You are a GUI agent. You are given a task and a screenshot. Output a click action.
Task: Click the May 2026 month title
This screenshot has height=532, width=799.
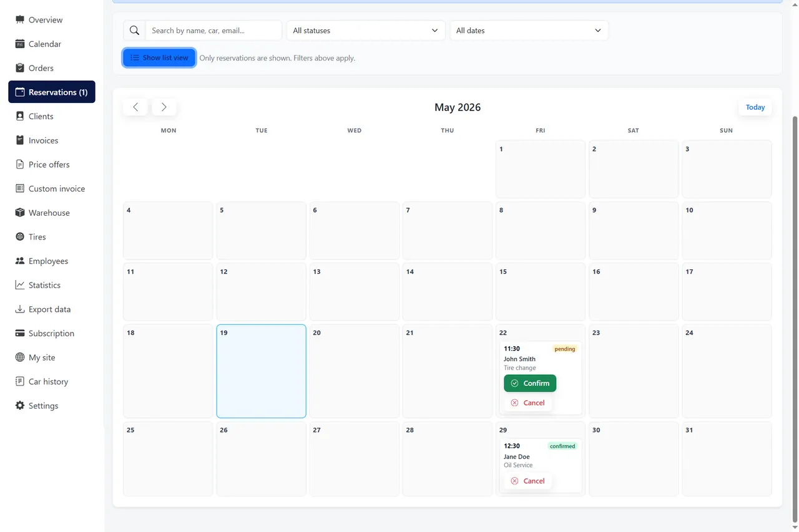(458, 107)
